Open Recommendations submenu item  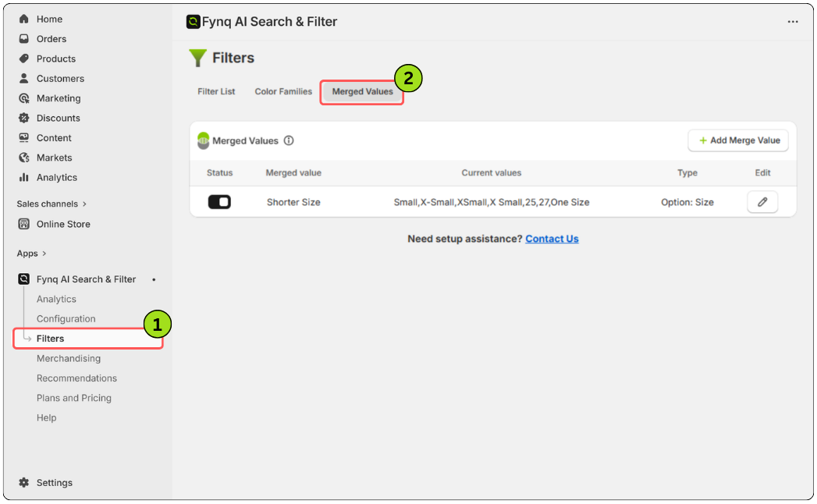pyautogui.click(x=76, y=378)
